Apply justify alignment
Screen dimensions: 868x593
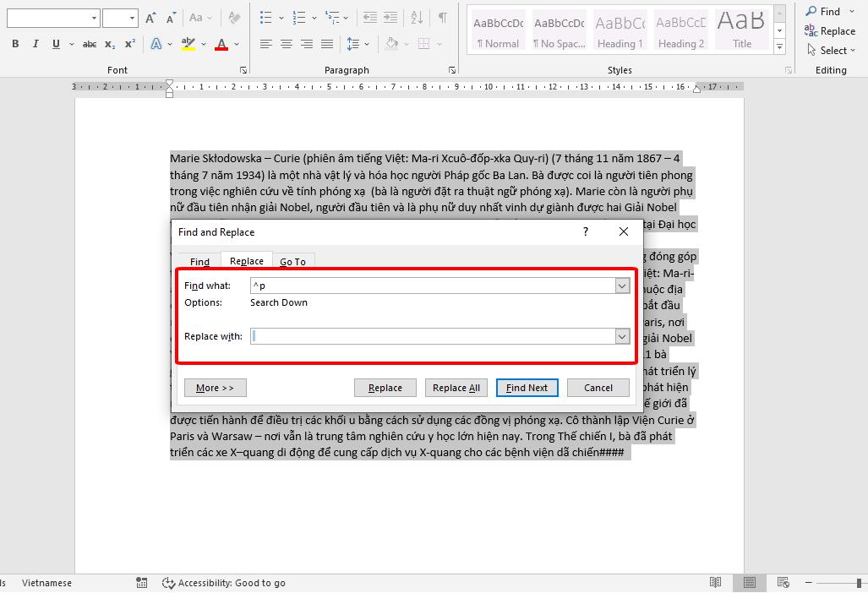pyautogui.click(x=326, y=44)
